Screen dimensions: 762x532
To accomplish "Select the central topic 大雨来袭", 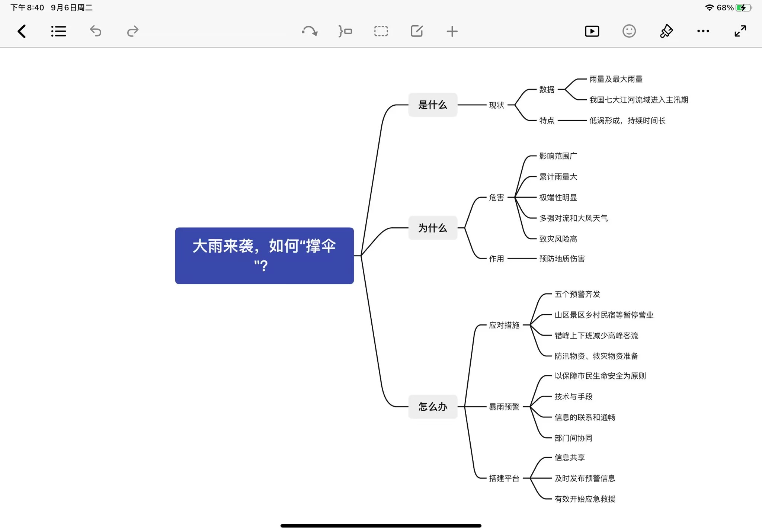I will [x=264, y=256].
